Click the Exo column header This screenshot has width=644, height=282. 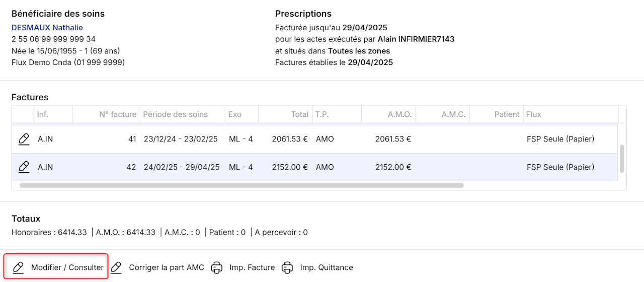coord(234,114)
